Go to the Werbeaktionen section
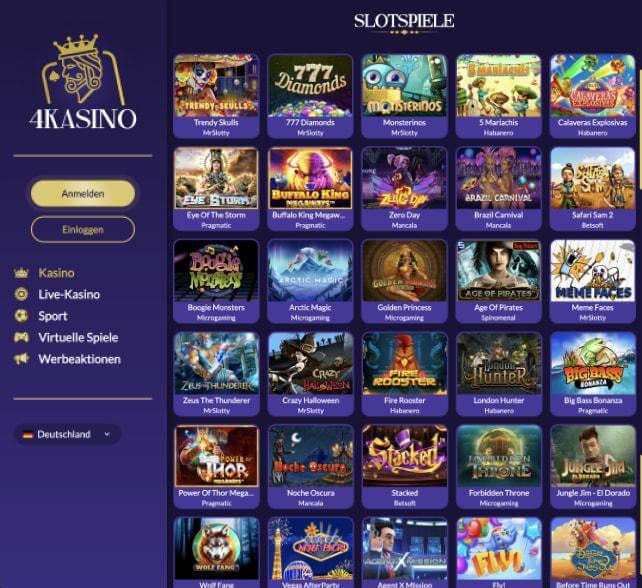Image resolution: width=642 pixels, height=588 pixels. coord(79,359)
